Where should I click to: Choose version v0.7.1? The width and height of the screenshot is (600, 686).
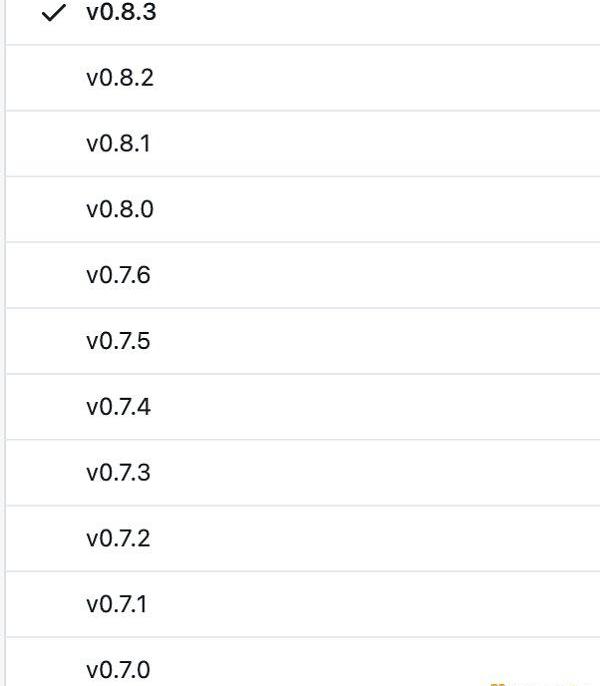coord(118,604)
